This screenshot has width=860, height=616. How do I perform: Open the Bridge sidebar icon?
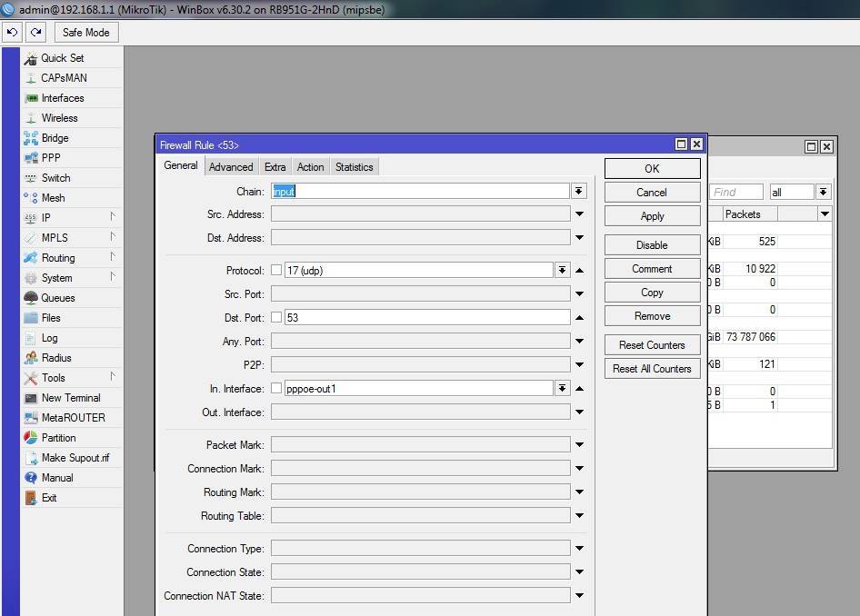(31, 138)
